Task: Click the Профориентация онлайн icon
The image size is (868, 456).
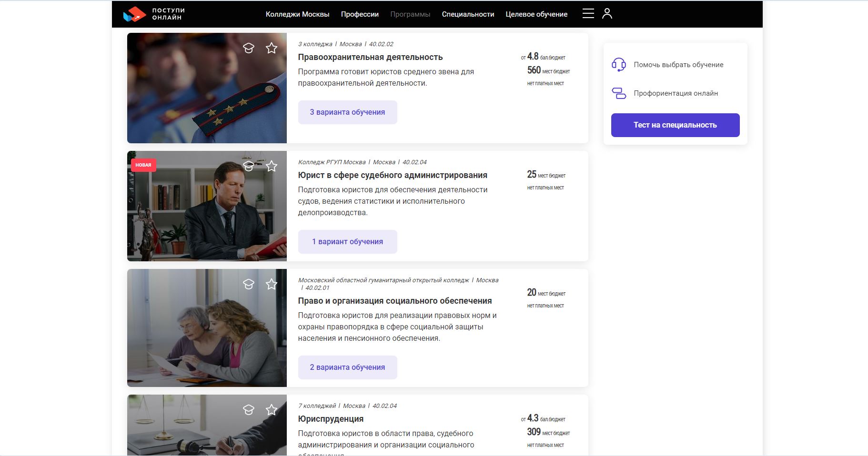Action: (619, 93)
